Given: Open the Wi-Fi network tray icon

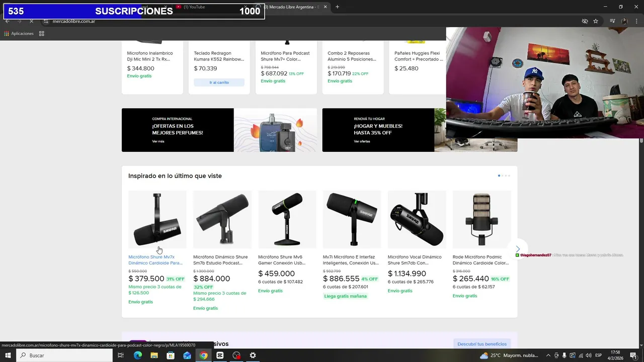Looking at the screenshot, I should [x=581, y=355].
